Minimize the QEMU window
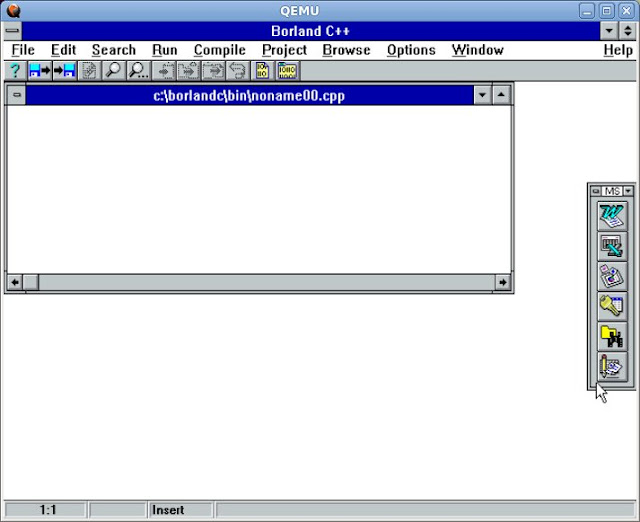Viewport: 640px width, 522px height. (587, 11)
